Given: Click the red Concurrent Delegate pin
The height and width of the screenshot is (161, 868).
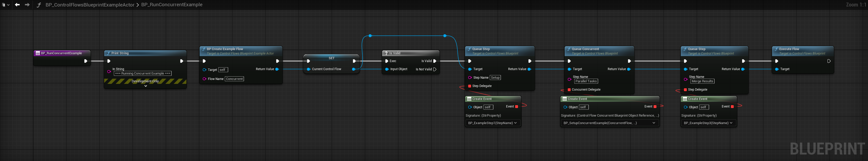Looking at the screenshot, I should (569, 90).
